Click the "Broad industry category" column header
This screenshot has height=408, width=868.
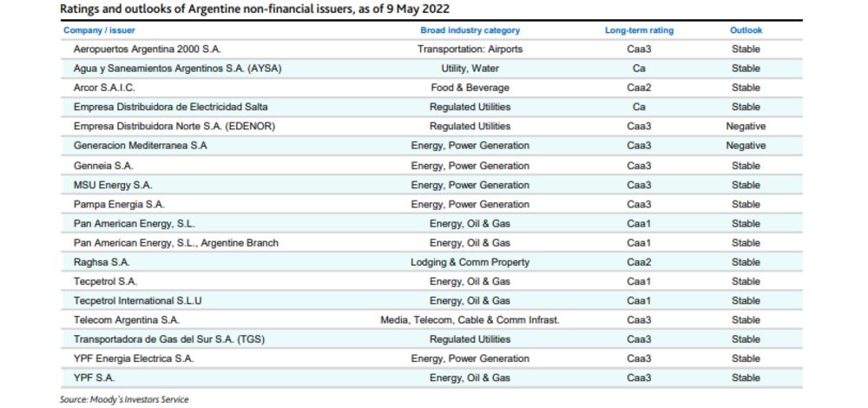(x=470, y=30)
